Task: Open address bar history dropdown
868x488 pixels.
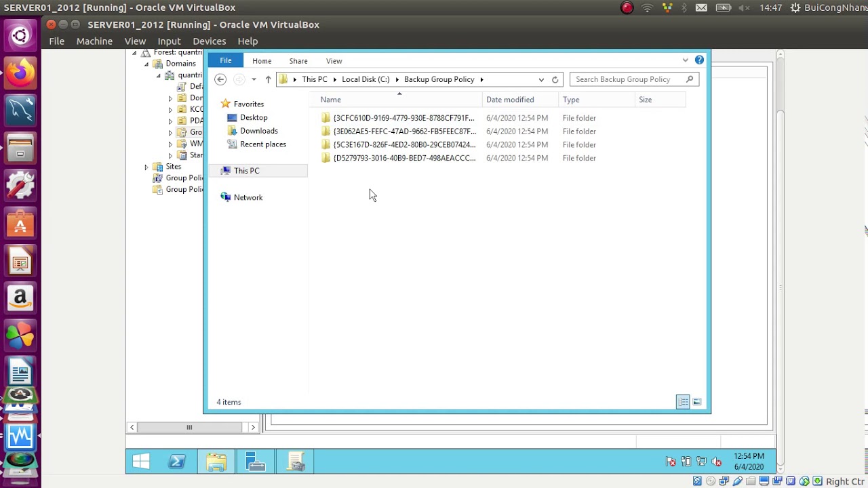Action: [541, 79]
